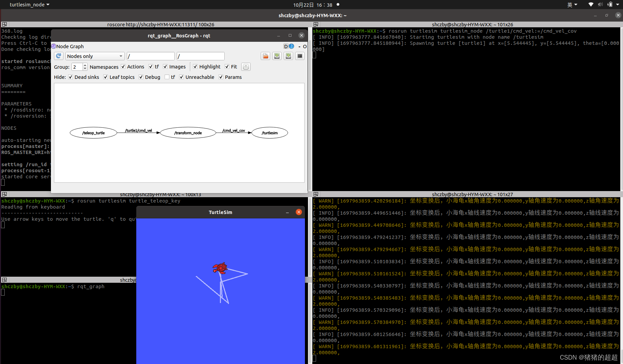The width and height of the screenshot is (623, 364).
Task: Toggle Hide Params checkbox
Action: (221, 77)
